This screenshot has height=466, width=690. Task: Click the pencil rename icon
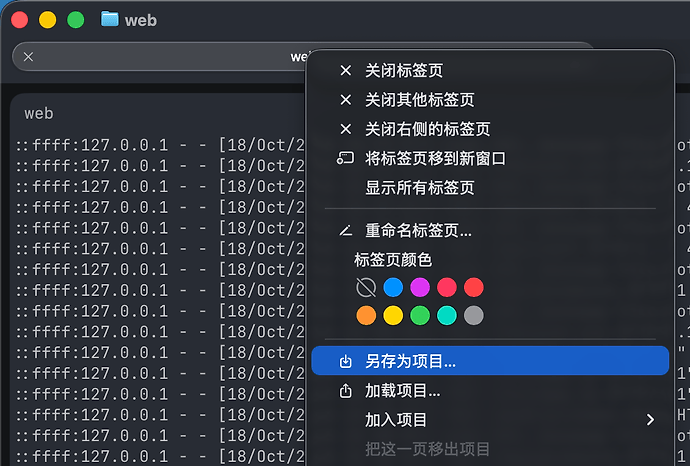coord(346,230)
